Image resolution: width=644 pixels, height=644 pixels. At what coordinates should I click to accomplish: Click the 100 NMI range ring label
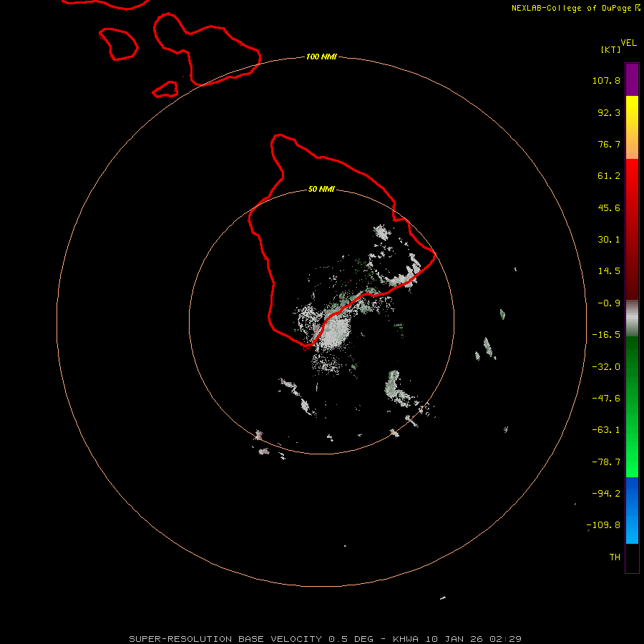(321, 57)
